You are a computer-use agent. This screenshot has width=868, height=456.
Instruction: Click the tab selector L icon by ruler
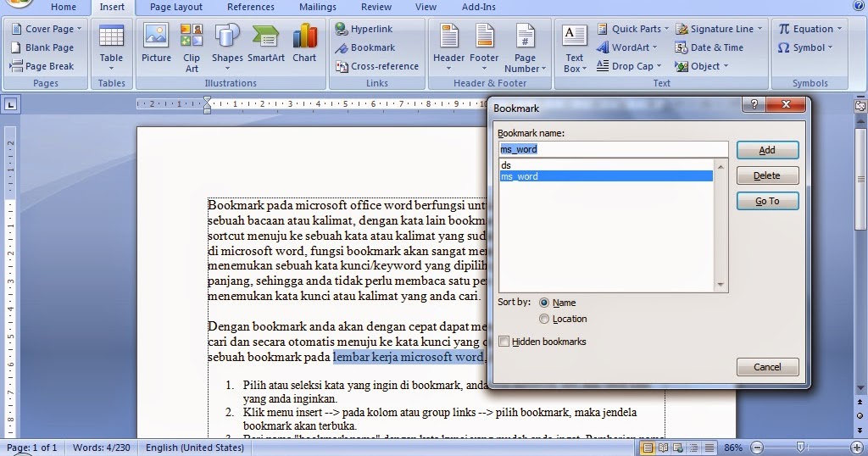tap(11, 104)
